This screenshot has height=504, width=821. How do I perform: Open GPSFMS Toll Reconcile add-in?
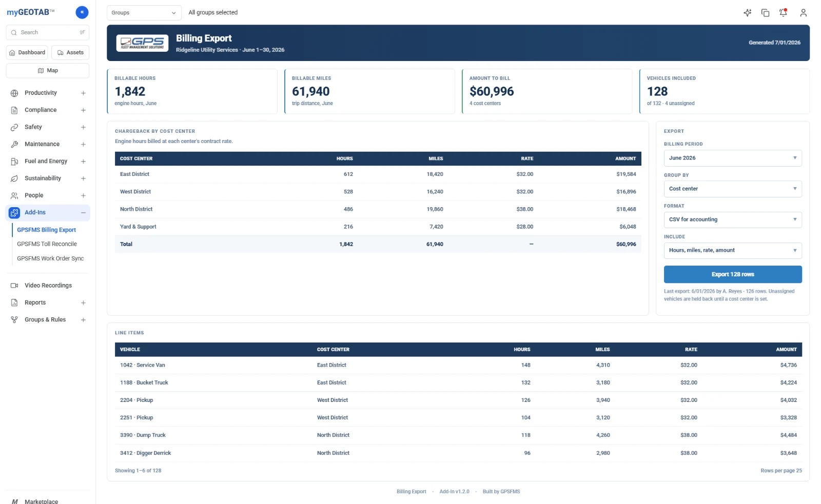pyautogui.click(x=47, y=244)
